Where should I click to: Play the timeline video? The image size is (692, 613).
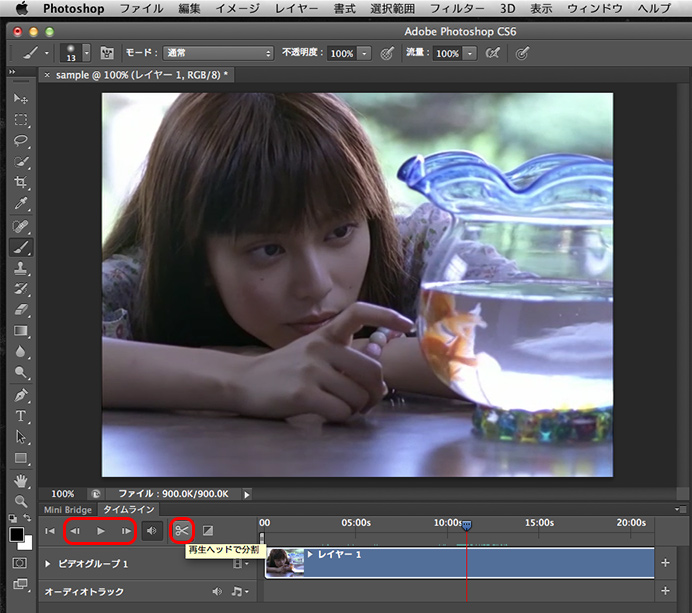(x=101, y=531)
